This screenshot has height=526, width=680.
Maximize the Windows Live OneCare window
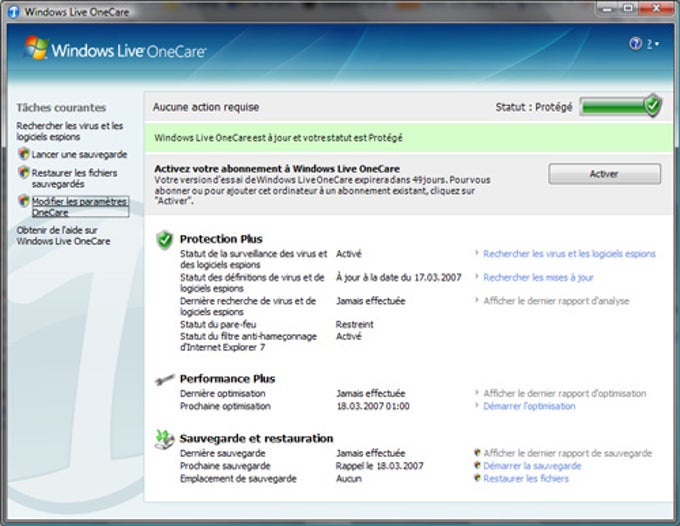(x=628, y=8)
